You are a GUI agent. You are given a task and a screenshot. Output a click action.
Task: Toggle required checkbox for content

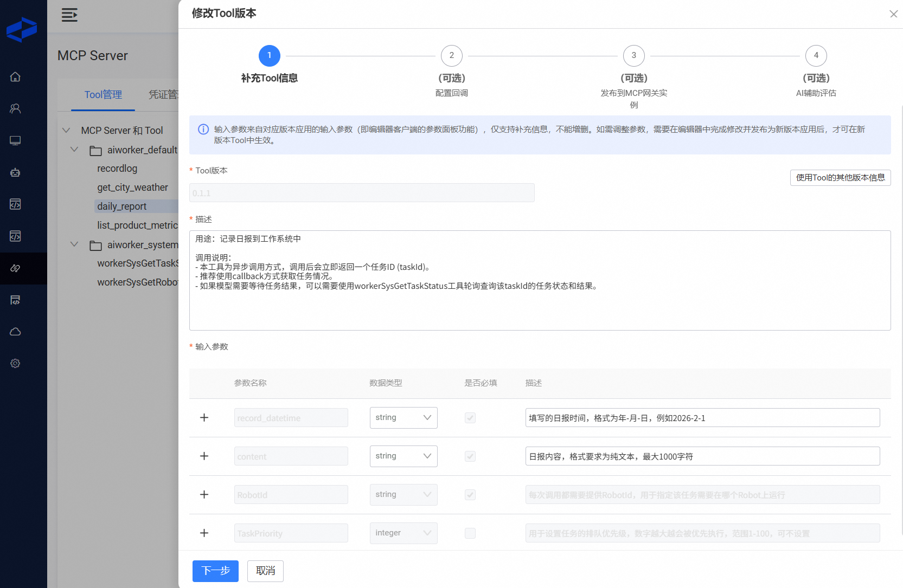(x=470, y=456)
